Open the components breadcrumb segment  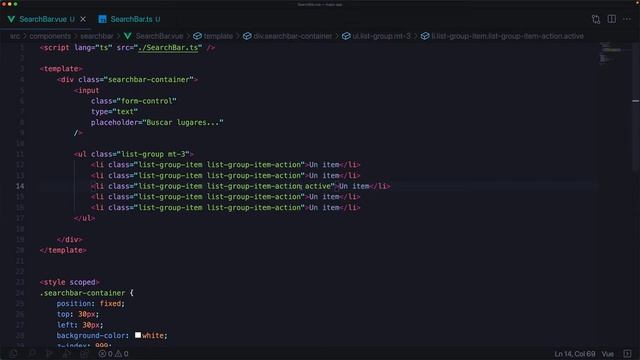[50, 36]
